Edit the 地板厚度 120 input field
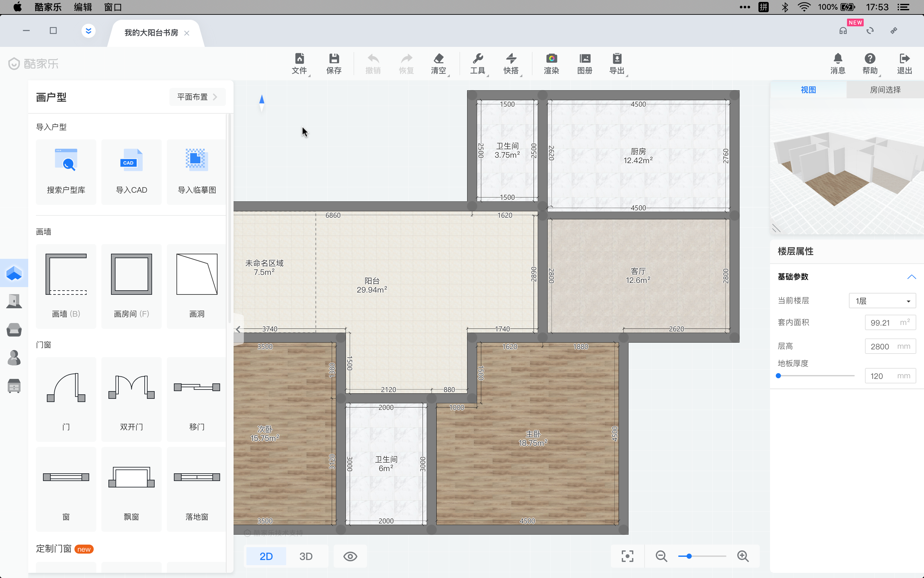This screenshot has height=578, width=924. pos(890,376)
